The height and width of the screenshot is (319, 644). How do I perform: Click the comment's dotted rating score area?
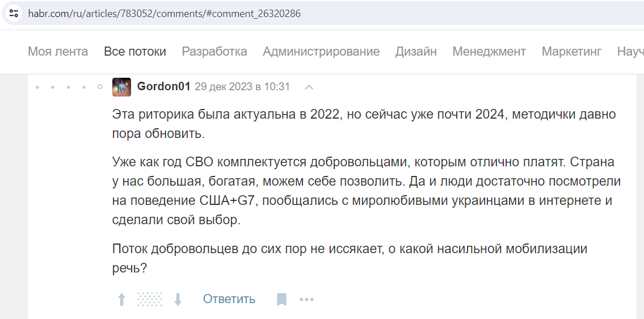[149, 299]
